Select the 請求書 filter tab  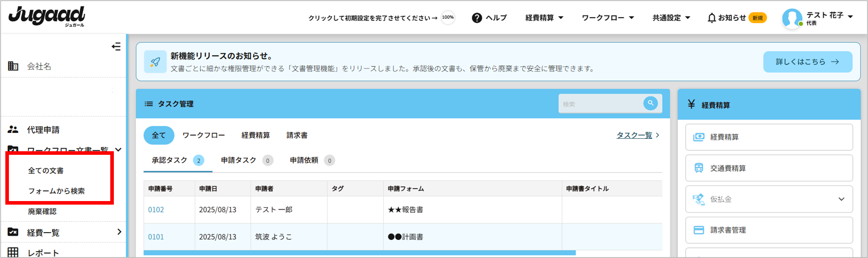297,135
